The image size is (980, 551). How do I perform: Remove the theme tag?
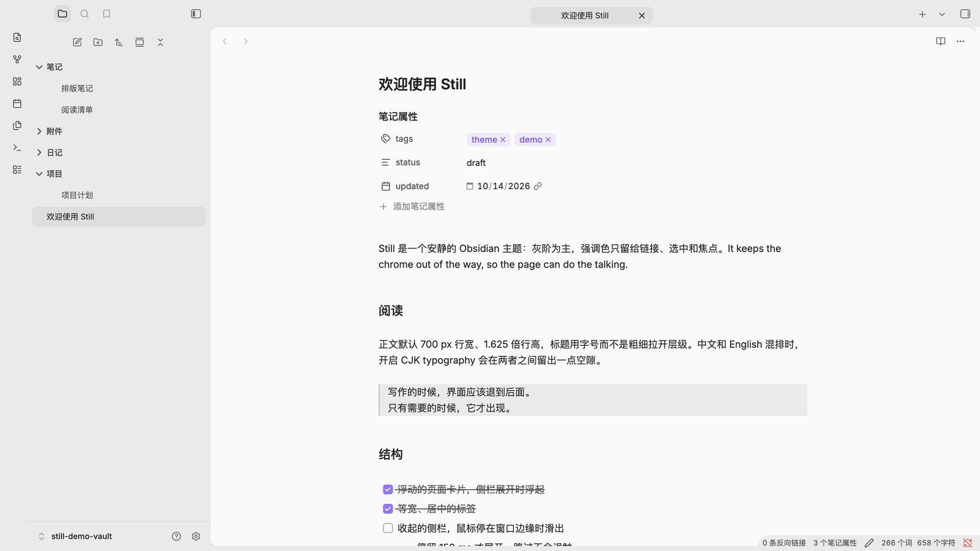pos(503,140)
